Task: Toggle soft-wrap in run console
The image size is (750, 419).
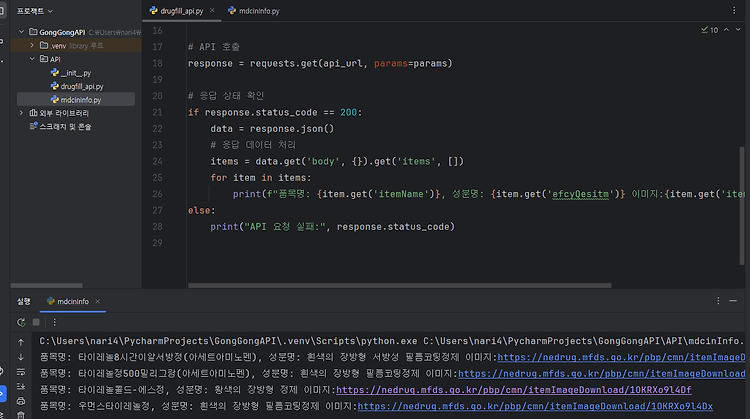Action: tap(21, 372)
